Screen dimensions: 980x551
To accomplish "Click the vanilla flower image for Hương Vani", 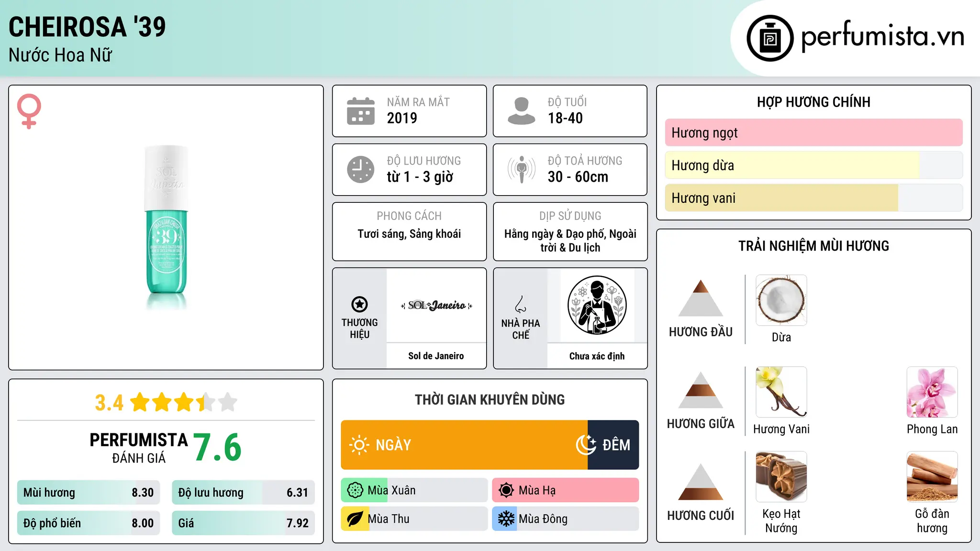I will 781,392.
